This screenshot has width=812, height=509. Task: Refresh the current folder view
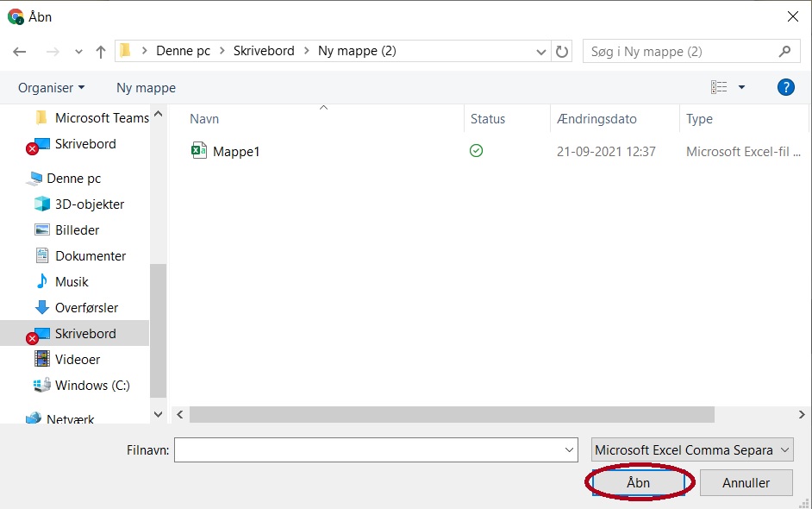tap(562, 52)
